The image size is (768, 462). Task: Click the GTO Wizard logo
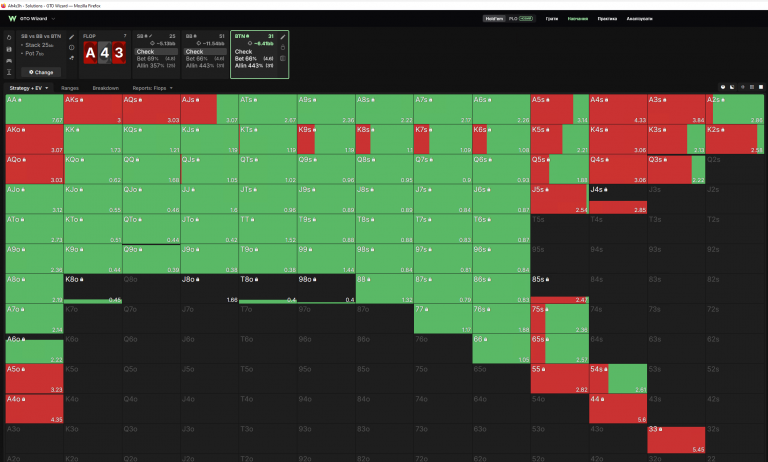[x=12, y=19]
